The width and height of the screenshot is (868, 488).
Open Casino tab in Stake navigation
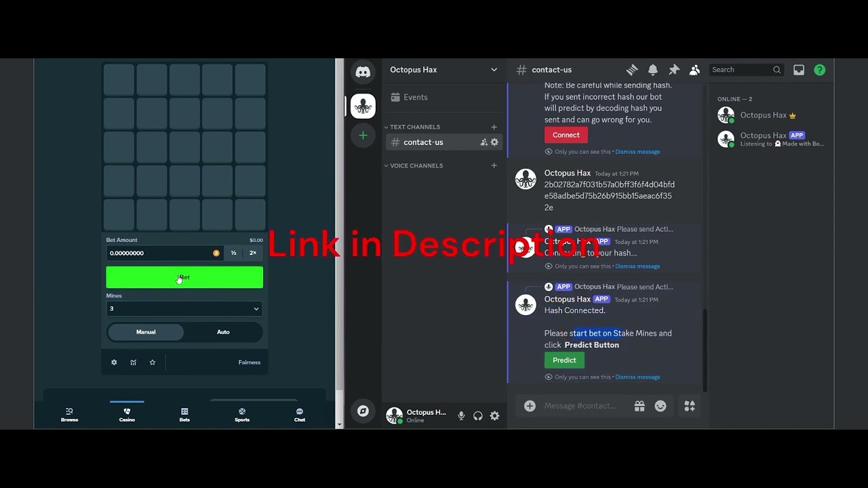coord(127,415)
